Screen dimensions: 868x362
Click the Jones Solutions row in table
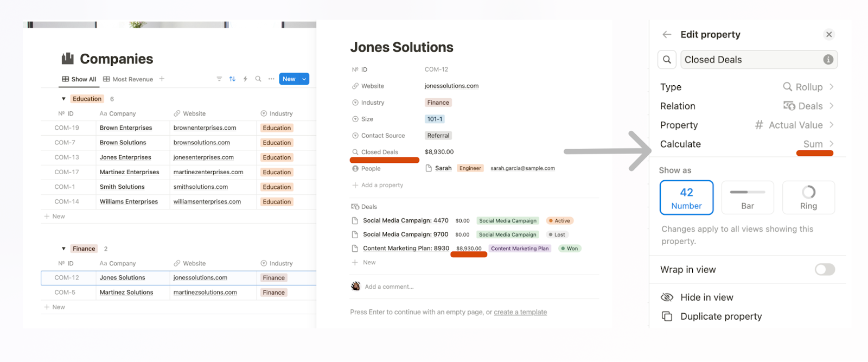[178, 278]
